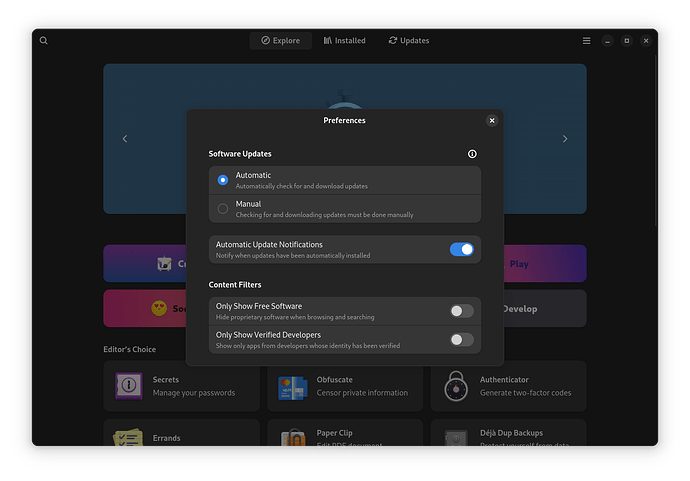The image size is (690, 481).
Task: Open the Déjà Dup Backups app icon
Action: [456, 438]
